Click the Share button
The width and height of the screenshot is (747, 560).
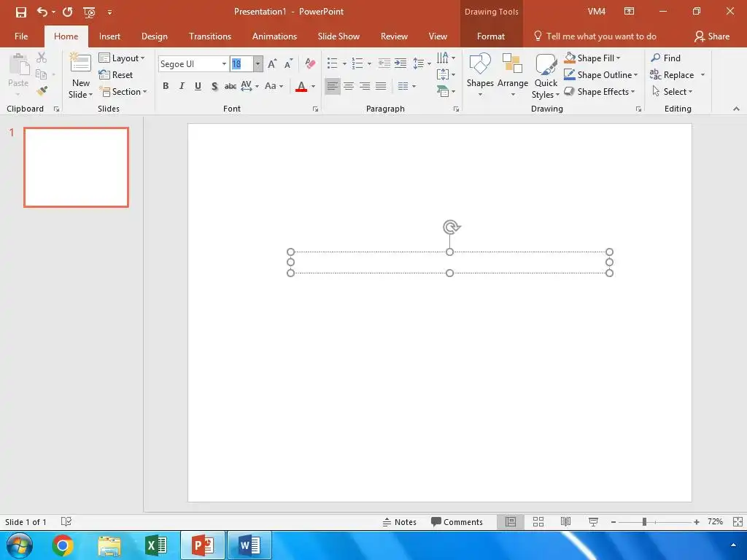pos(712,36)
